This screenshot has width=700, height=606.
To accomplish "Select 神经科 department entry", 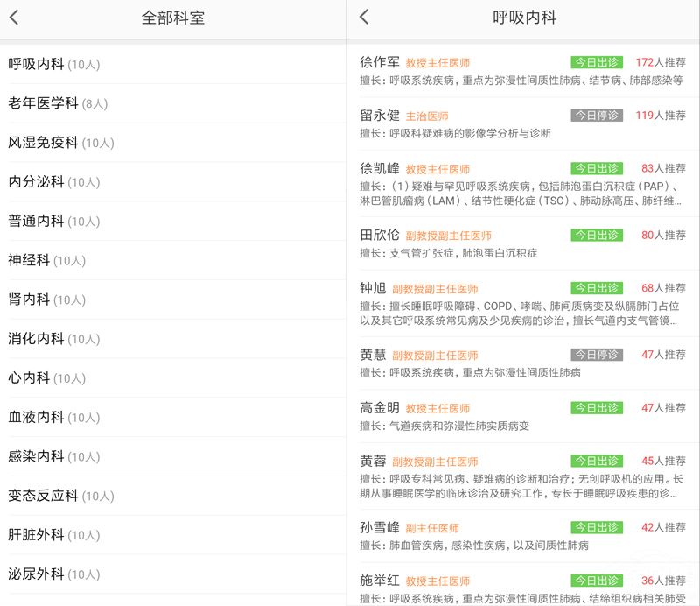I will pos(45,260).
